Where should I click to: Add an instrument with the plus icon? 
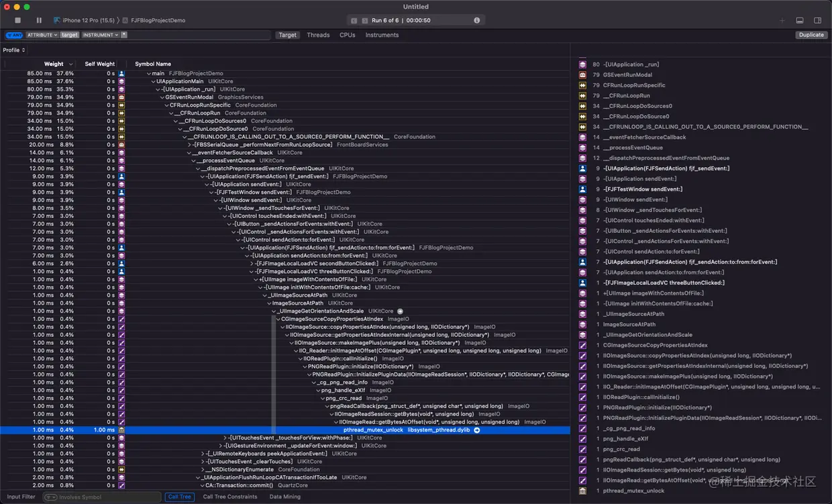click(782, 21)
